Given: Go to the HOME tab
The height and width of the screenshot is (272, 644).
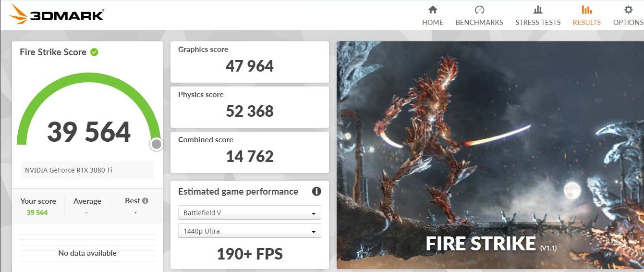Looking at the screenshot, I should pos(433,22).
